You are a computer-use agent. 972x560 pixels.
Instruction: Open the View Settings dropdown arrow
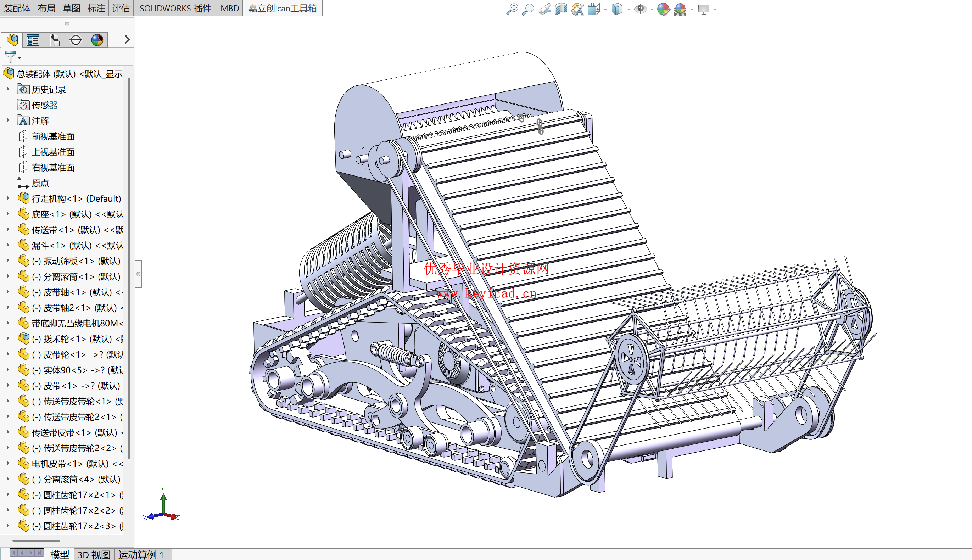(x=715, y=9)
